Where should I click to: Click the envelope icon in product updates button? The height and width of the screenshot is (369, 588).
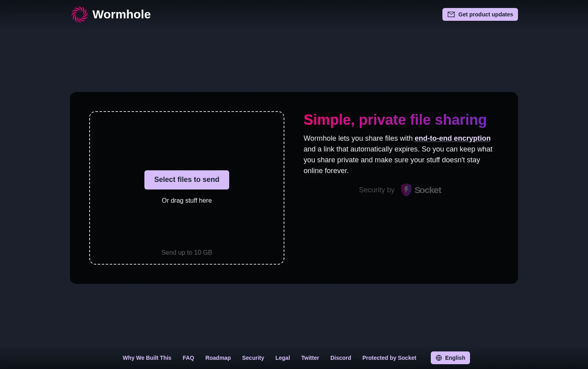[451, 14]
